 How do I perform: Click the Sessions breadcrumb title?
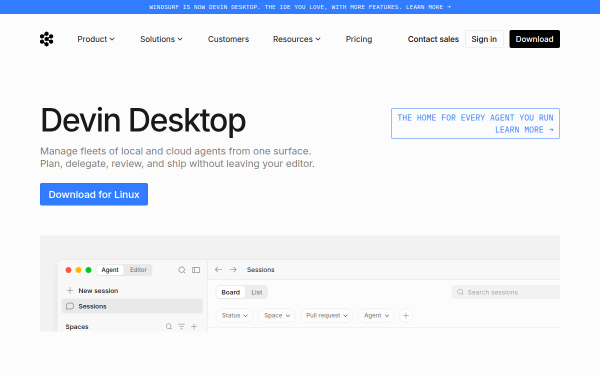click(261, 269)
